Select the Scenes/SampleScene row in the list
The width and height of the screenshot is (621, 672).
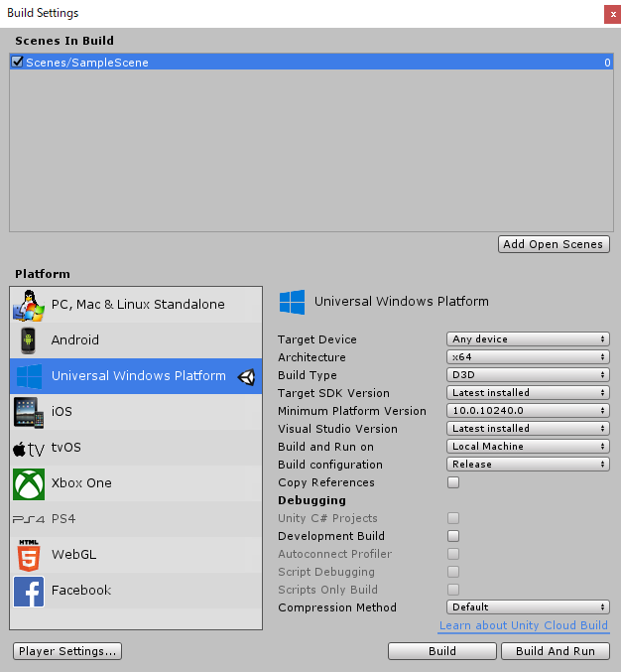(311, 62)
